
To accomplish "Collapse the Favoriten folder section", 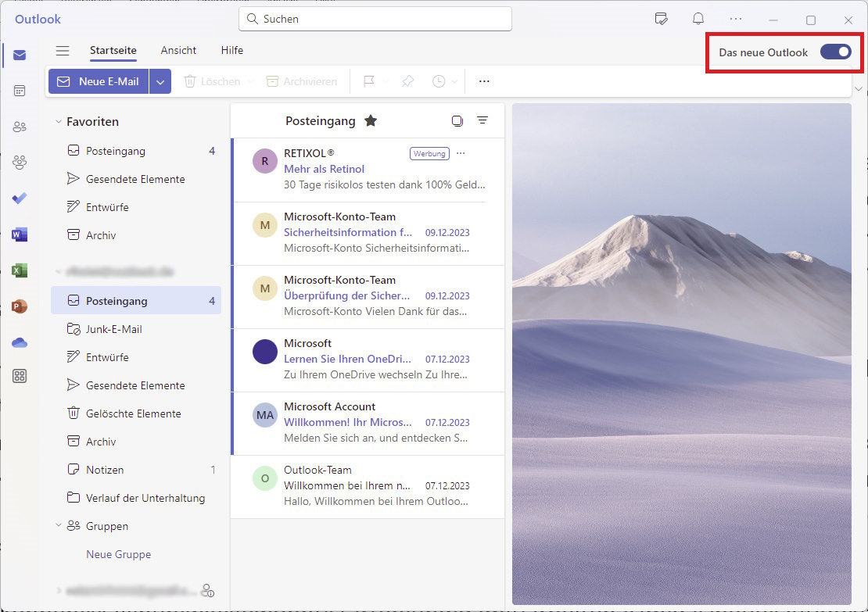I will pos(58,122).
